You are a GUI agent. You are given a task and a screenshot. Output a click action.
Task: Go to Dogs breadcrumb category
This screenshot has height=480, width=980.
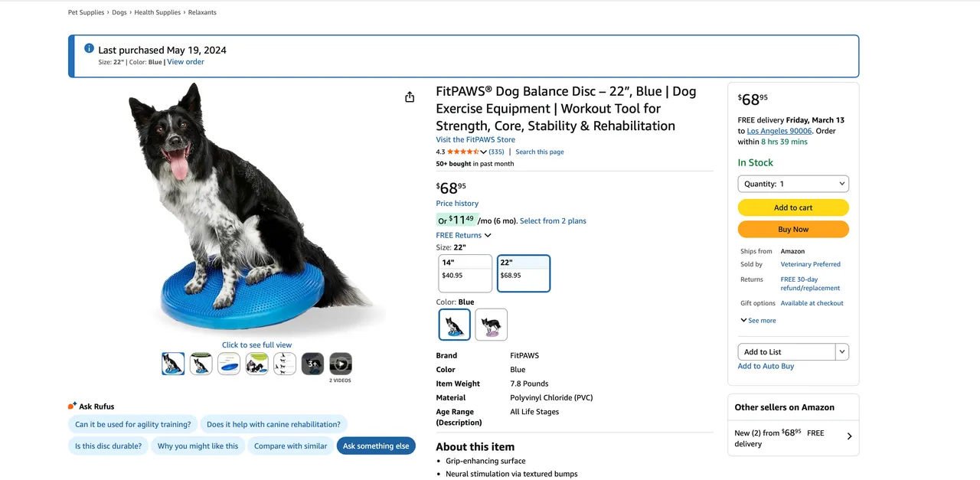coord(119,12)
